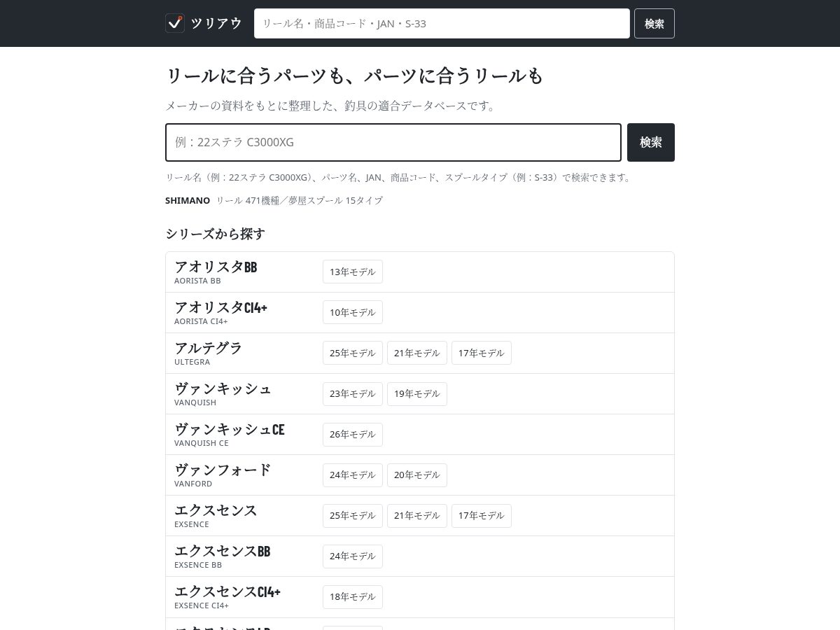The height and width of the screenshot is (630, 840).
Task: Click the エクスセンスBB series name
Action: [x=223, y=551]
